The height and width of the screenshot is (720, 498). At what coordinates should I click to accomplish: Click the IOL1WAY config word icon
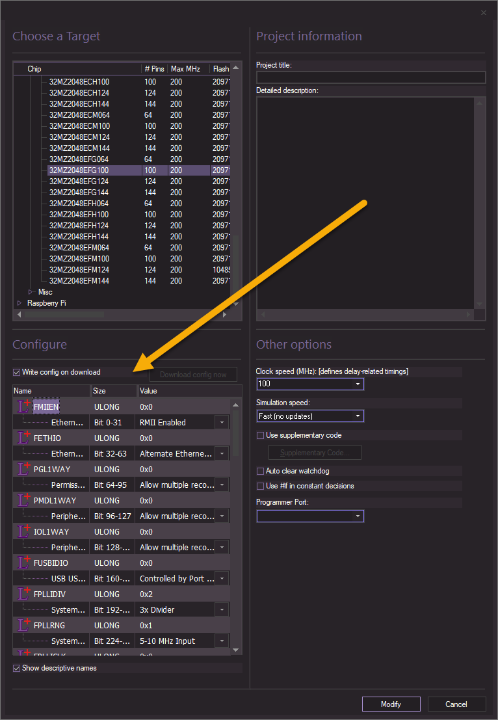point(24,531)
